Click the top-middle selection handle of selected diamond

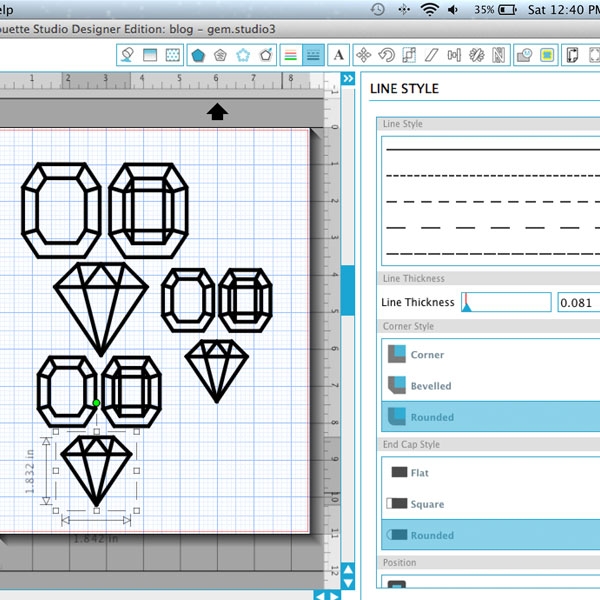[x=96, y=432]
